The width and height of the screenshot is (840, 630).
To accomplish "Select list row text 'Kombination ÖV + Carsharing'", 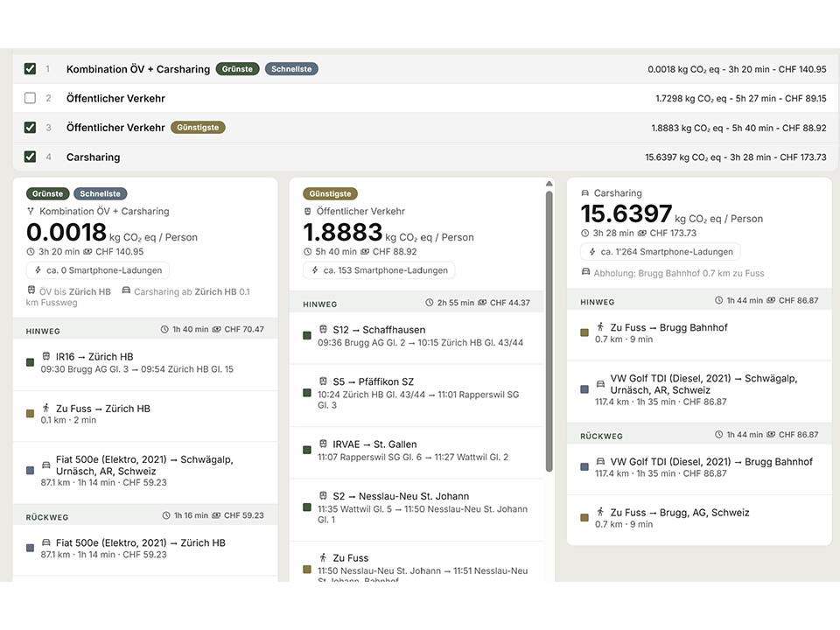I will [138, 69].
